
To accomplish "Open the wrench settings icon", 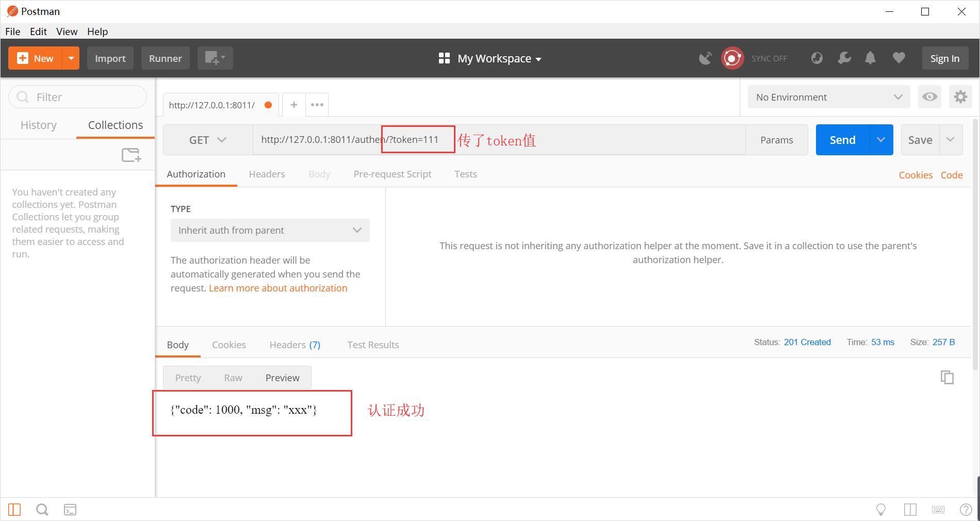I will click(x=844, y=58).
